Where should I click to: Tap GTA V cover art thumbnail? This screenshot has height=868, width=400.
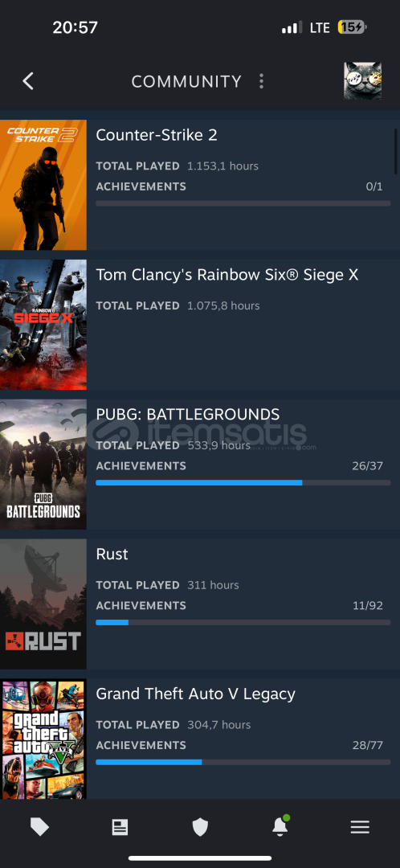coord(43,739)
